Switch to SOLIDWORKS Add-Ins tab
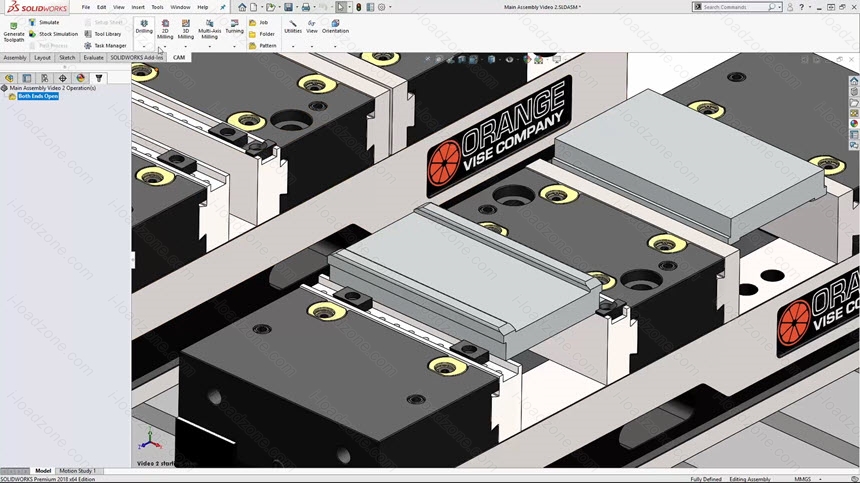 (137, 58)
